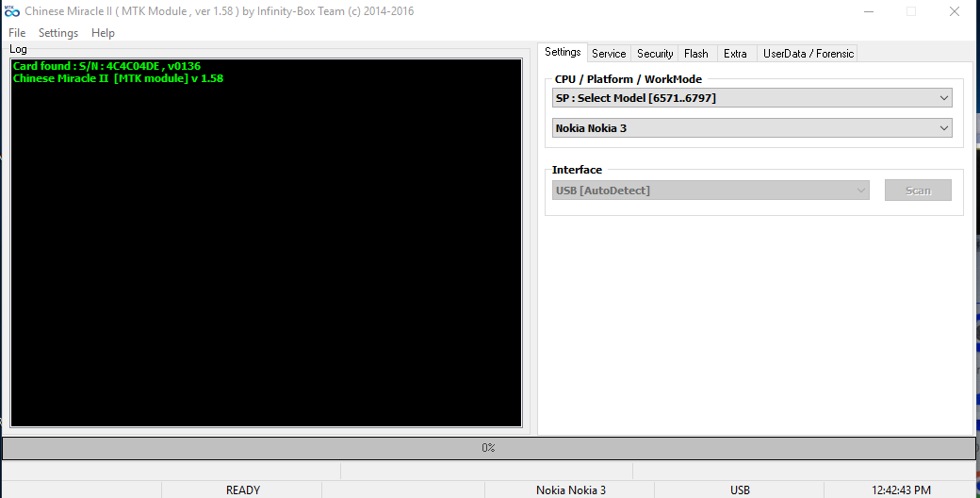Click the Interface group label
Image resolution: width=980 pixels, height=498 pixels.
(x=577, y=170)
